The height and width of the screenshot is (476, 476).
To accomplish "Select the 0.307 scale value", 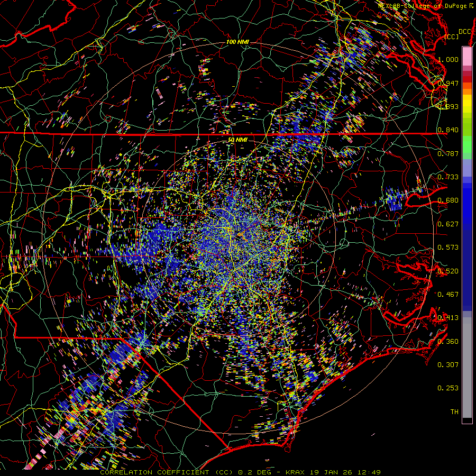I will [x=448, y=365].
